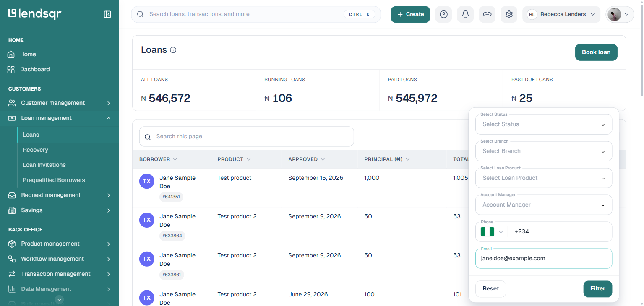Click the scroll down arrow in the sidebar

click(60, 299)
